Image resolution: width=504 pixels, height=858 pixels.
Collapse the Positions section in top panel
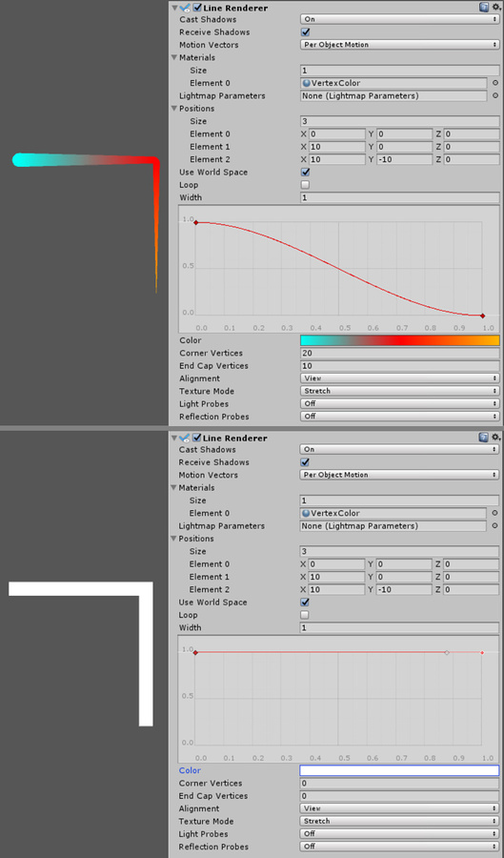tap(174, 109)
